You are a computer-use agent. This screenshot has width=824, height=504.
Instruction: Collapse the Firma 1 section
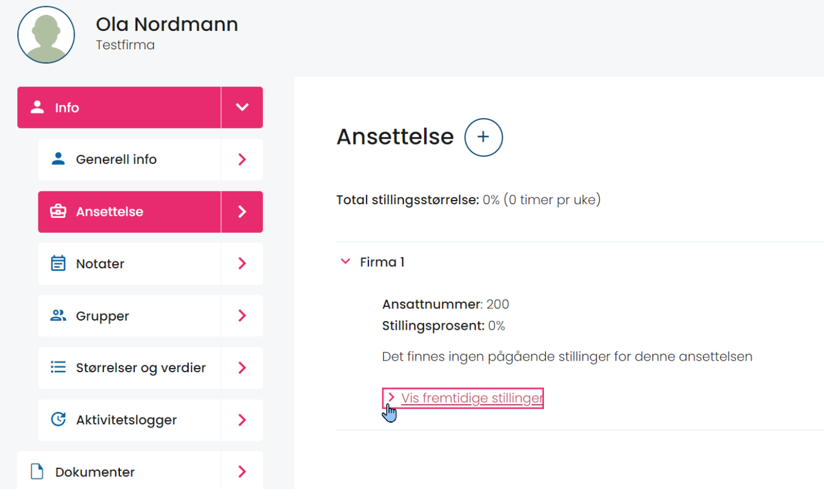coord(345,261)
